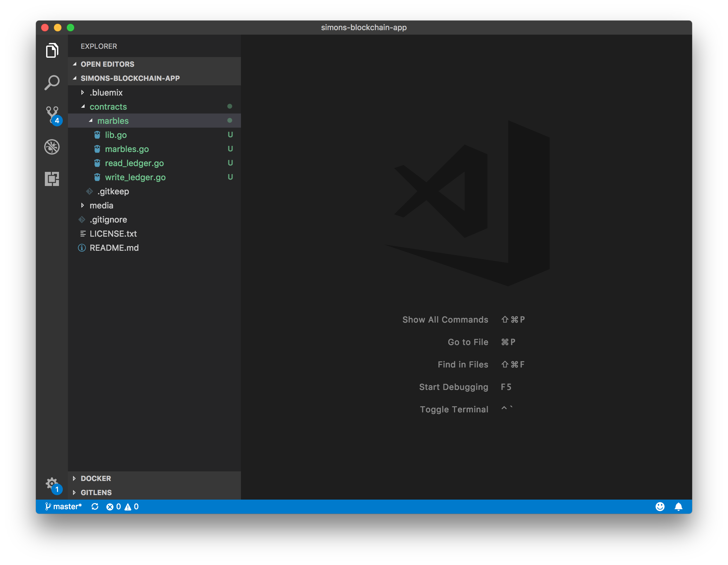728x565 pixels.
Task: Click the master branch indicator
Action: coord(64,507)
